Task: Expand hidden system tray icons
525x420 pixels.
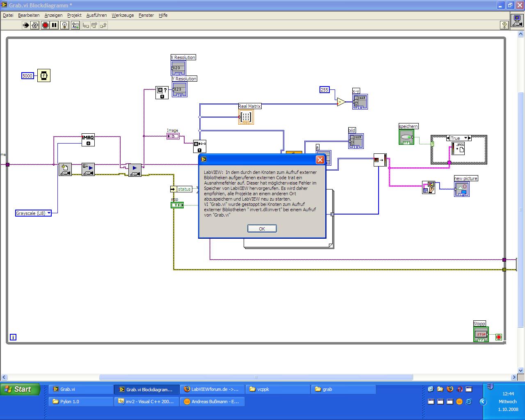Action: [x=483, y=402]
